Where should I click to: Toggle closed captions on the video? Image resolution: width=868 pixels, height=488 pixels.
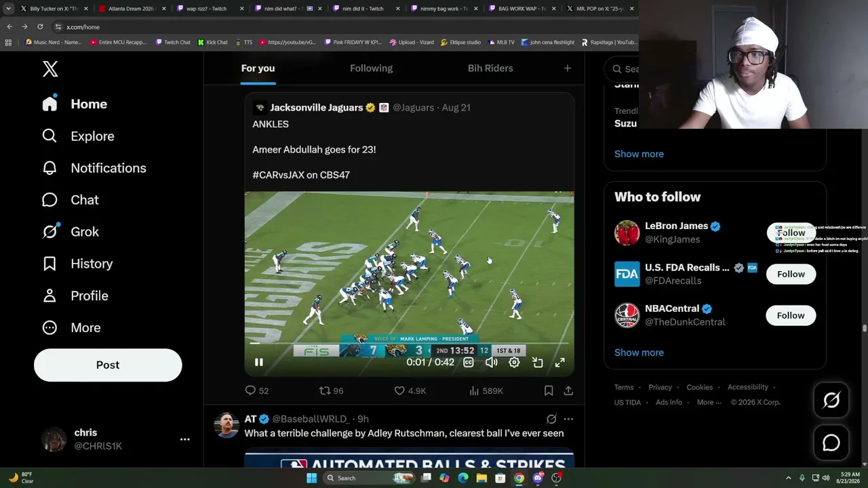point(469,363)
